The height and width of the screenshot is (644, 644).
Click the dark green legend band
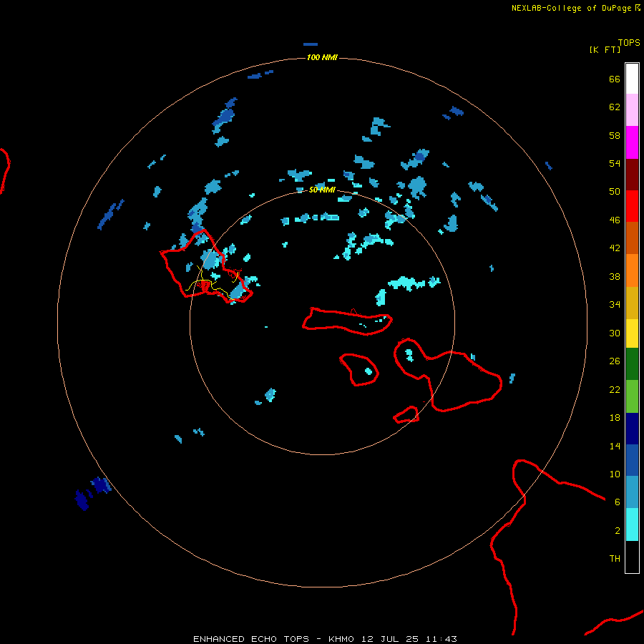[x=632, y=364]
